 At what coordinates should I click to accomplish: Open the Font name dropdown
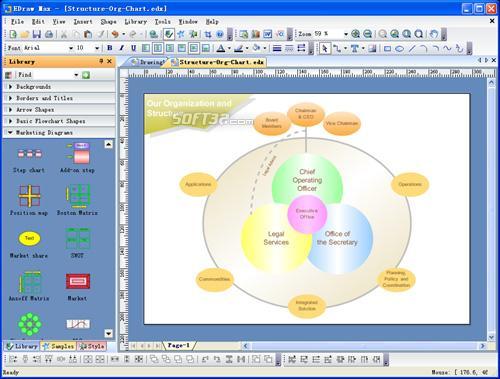(71, 48)
